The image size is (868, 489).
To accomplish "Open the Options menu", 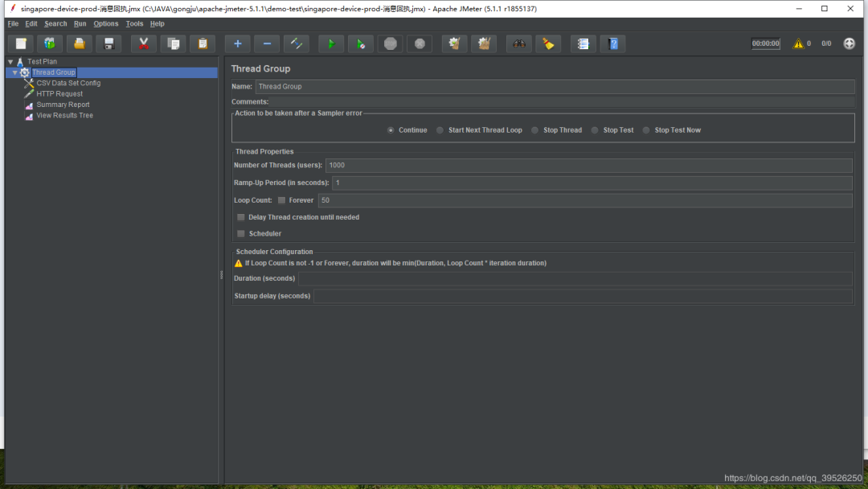I will 105,24.
